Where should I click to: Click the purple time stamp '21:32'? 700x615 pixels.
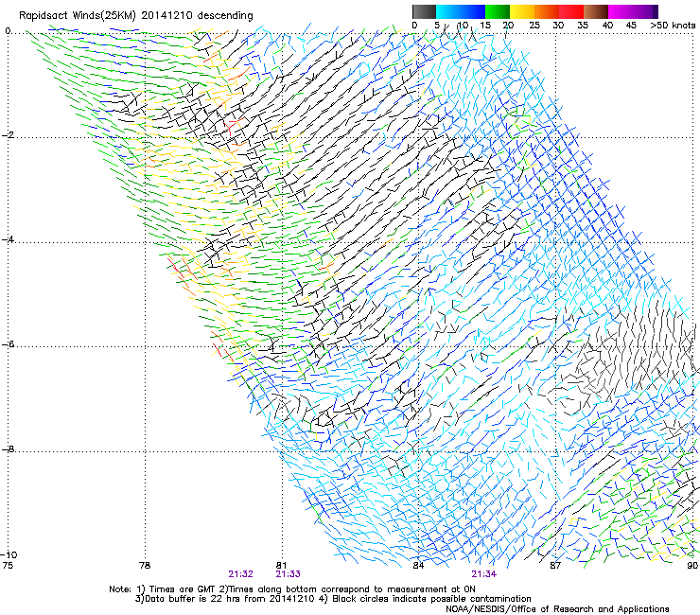coord(240,574)
